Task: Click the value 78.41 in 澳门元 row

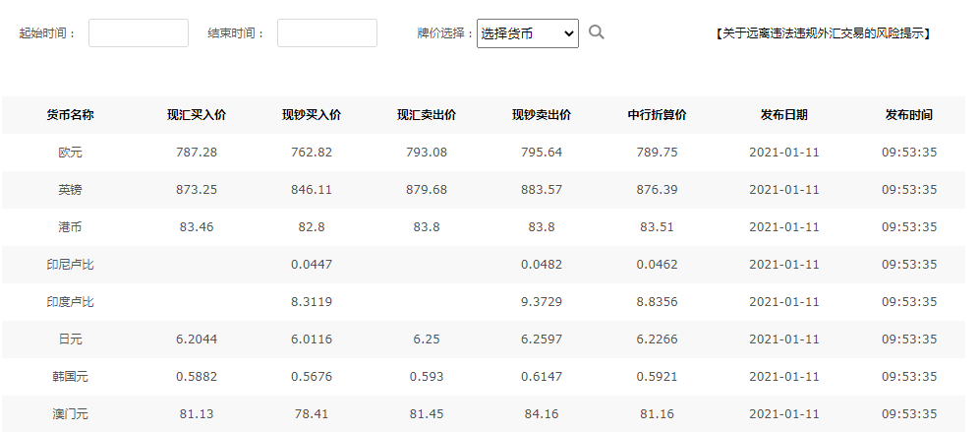Action: (x=312, y=414)
